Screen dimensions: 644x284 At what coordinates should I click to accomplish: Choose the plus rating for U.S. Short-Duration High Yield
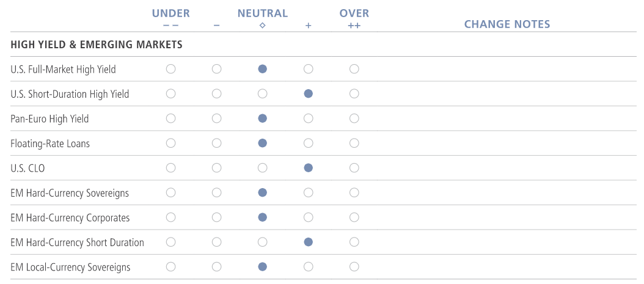coord(309,94)
